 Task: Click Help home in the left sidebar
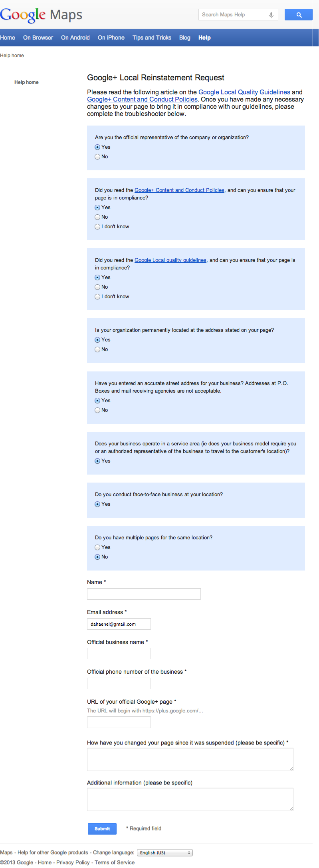click(x=26, y=82)
